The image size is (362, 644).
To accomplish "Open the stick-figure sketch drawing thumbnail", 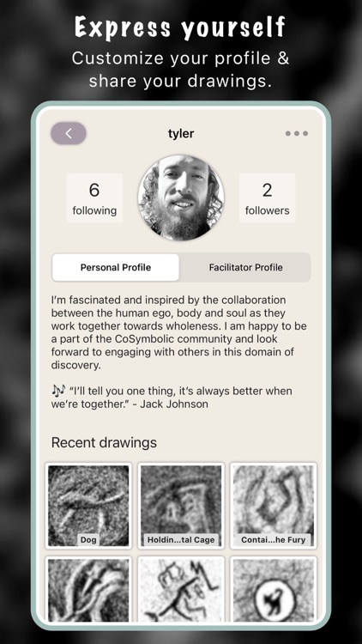I will pyautogui.click(x=181, y=589).
